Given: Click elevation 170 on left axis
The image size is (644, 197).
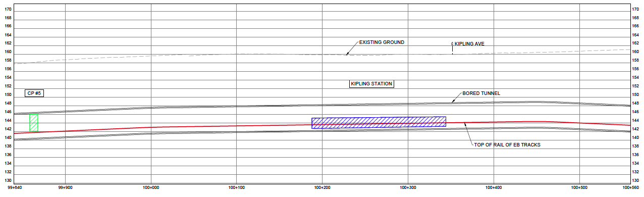Looking at the screenshot, I should [x=8, y=9].
